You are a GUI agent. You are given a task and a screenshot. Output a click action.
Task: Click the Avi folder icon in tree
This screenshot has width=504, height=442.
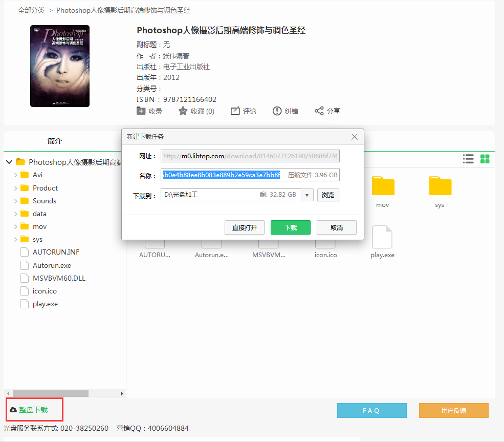[25, 175]
